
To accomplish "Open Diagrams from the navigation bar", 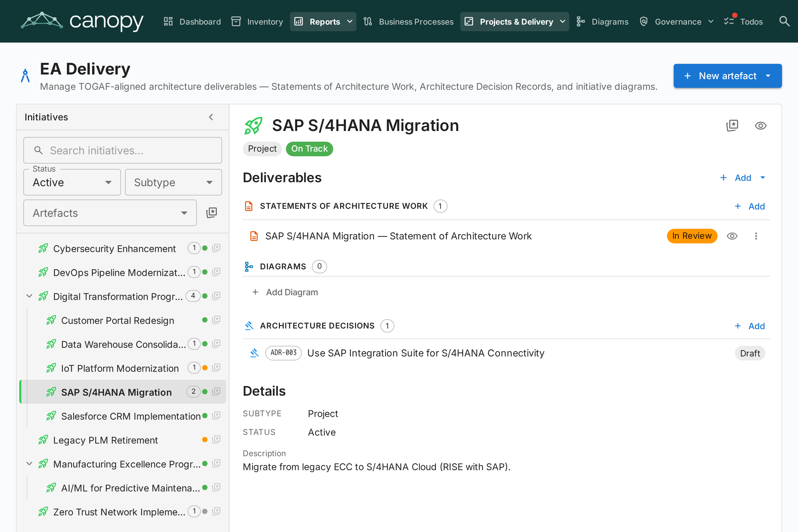I will point(602,22).
